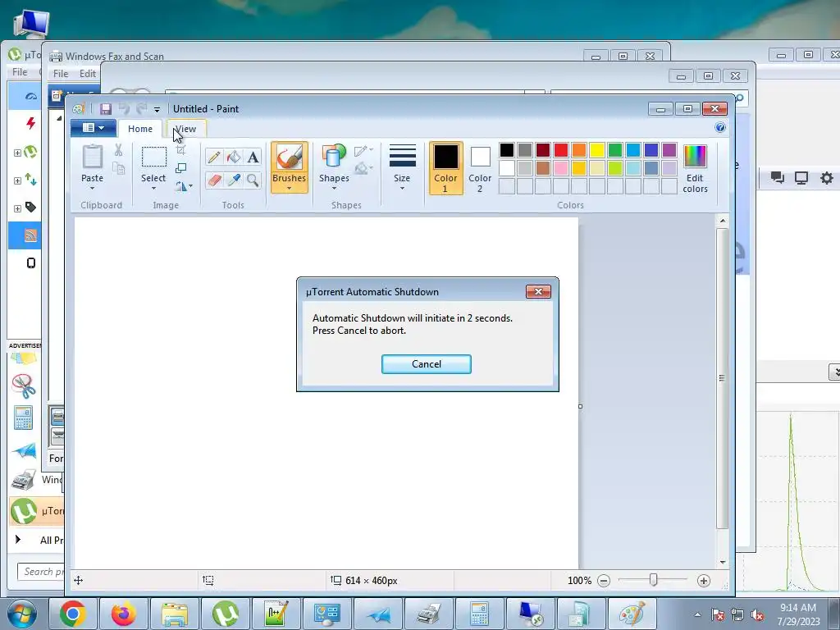The height and width of the screenshot is (630, 840).
Task: Select Color 2 background button
Action: (480, 168)
